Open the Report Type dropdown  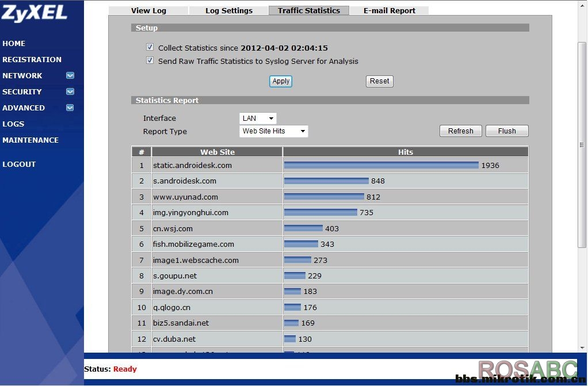[274, 131]
